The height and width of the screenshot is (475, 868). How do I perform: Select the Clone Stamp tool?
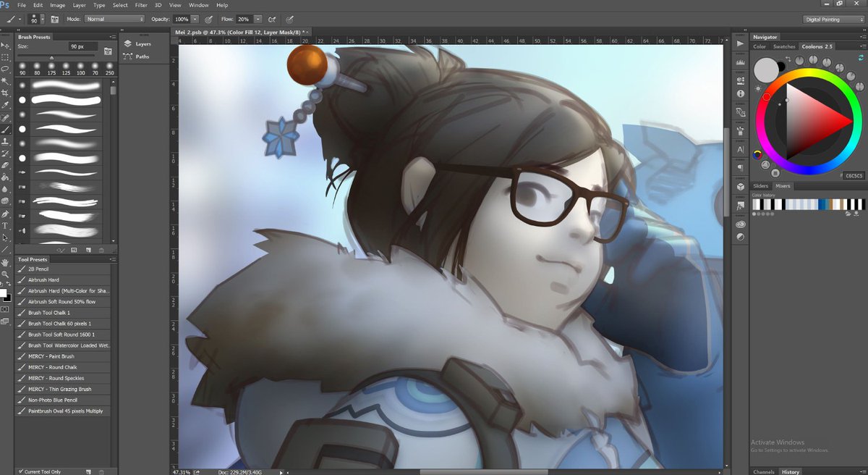coord(5,141)
